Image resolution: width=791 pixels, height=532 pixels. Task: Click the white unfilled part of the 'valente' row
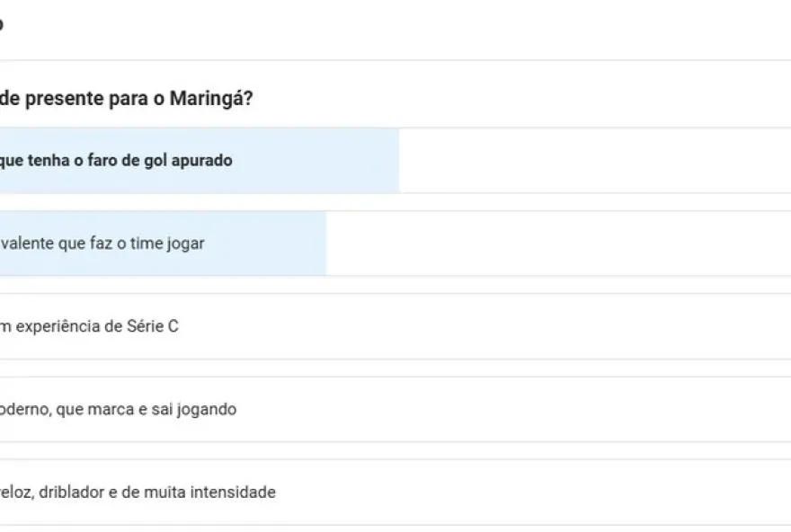(x=557, y=244)
